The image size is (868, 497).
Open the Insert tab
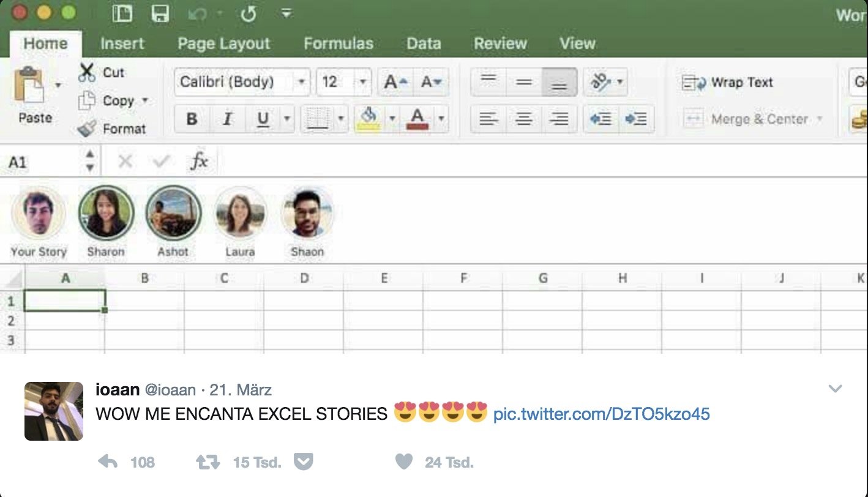point(122,44)
